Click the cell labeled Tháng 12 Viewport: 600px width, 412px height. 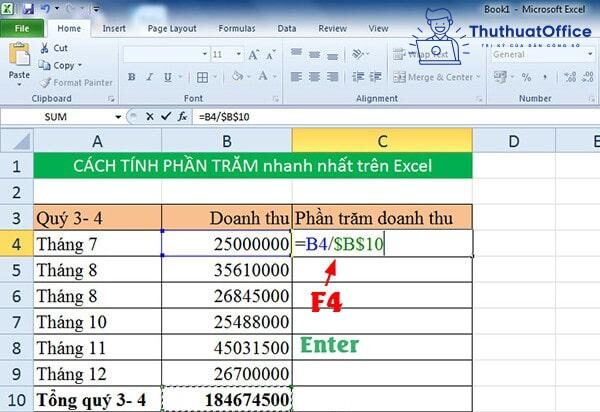[98, 374]
